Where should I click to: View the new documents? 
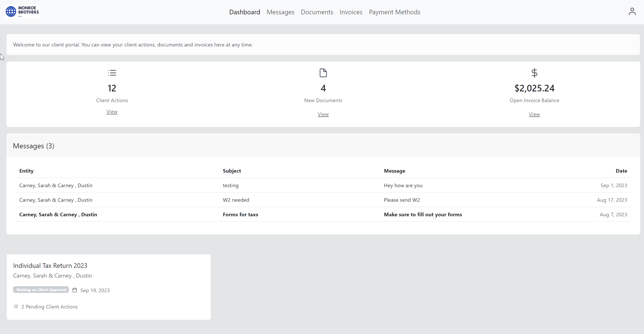(x=323, y=114)
